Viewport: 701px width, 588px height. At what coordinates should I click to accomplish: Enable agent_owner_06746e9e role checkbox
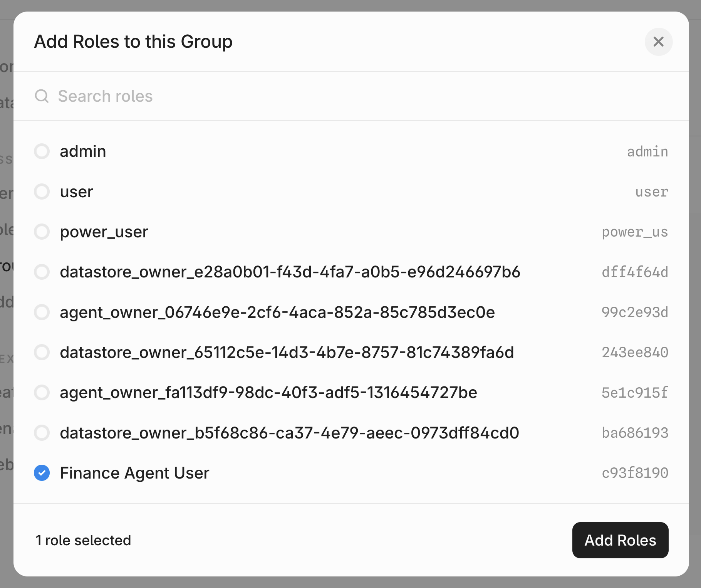(42, 312)
